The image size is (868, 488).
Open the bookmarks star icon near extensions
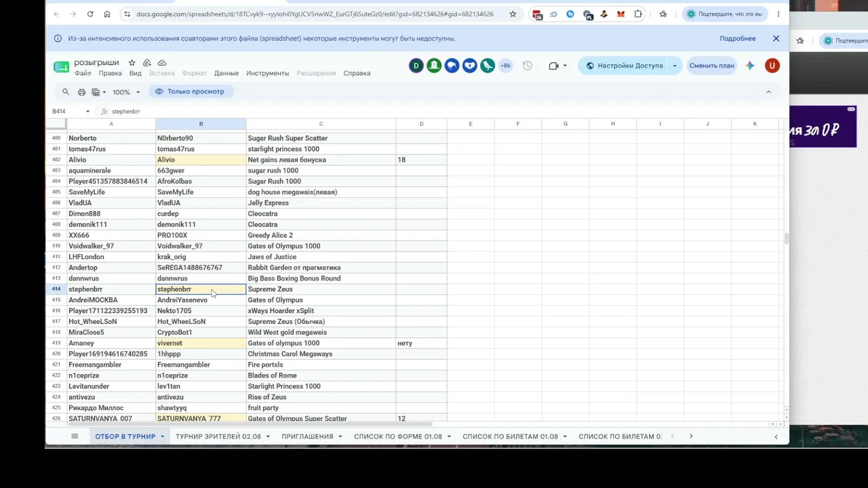663,14
